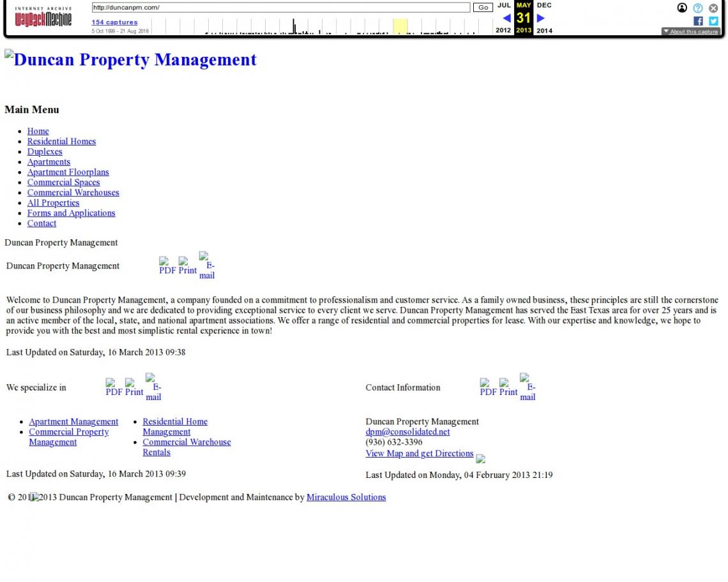The height and width of the screenshot is (582, 728).
Task: Visit Miraculous Solutions link
Action: point(346,497)
